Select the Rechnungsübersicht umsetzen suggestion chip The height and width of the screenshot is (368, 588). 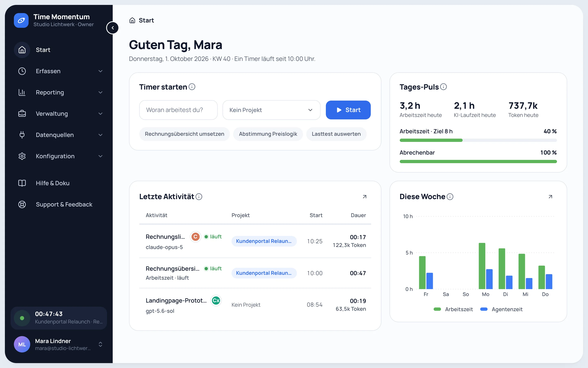pyautogui.click(x=184, y=134)
